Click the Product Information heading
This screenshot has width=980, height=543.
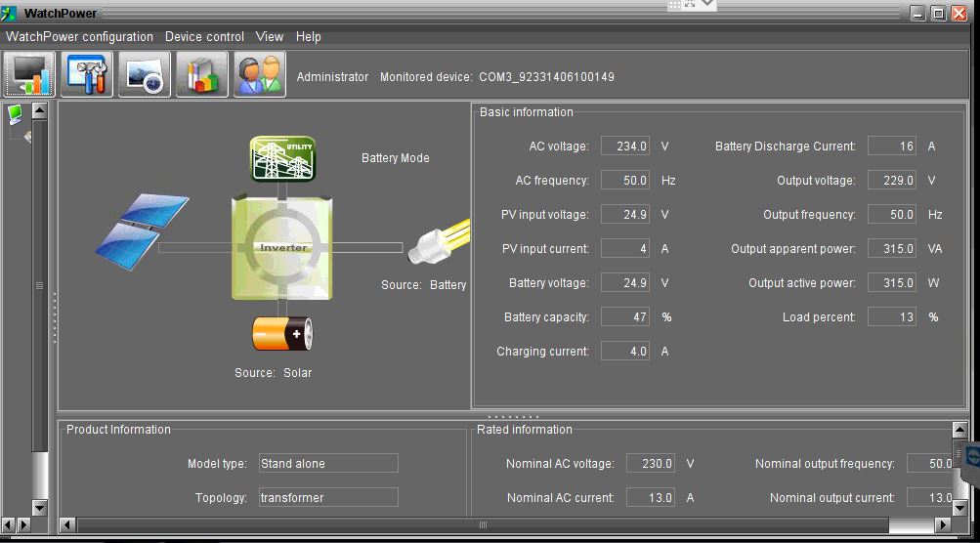pos(118,430)
